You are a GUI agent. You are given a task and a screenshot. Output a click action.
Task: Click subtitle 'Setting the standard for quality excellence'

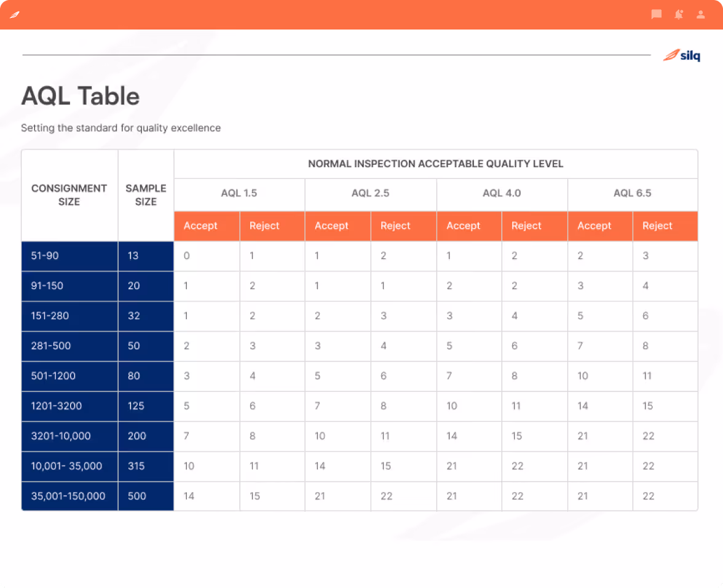coord(120,128)
